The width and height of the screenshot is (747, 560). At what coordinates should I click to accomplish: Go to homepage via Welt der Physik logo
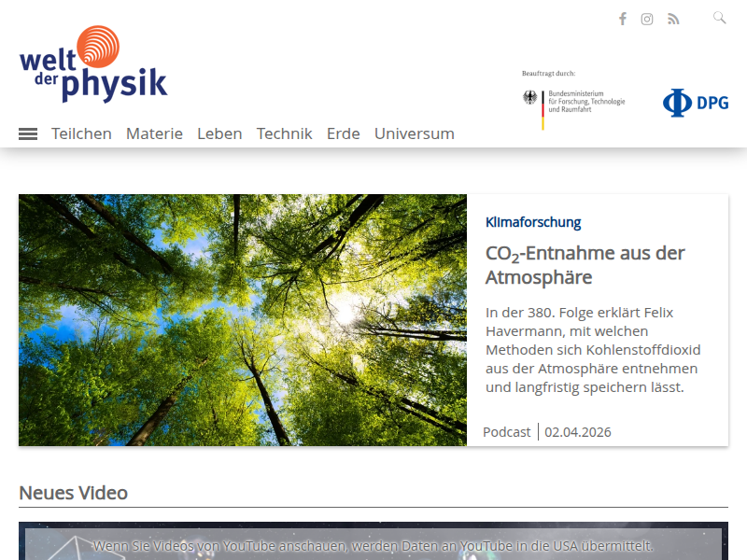pos(92,64)
